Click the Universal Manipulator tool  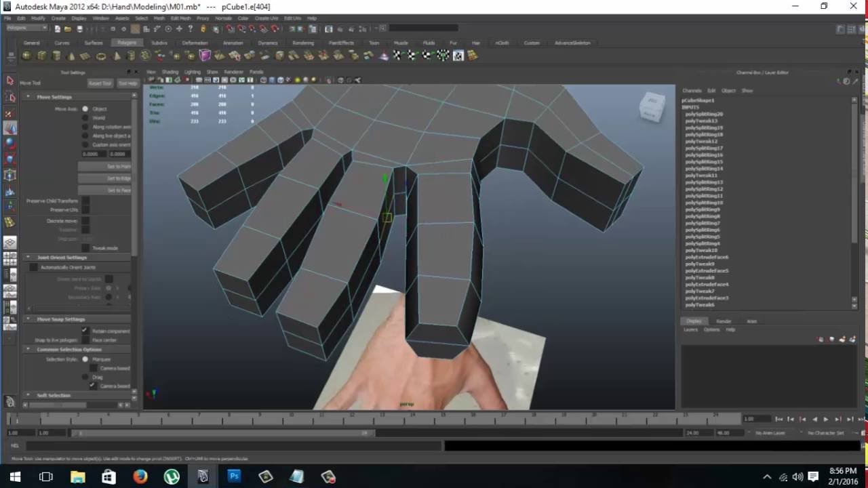pos(9,175)
